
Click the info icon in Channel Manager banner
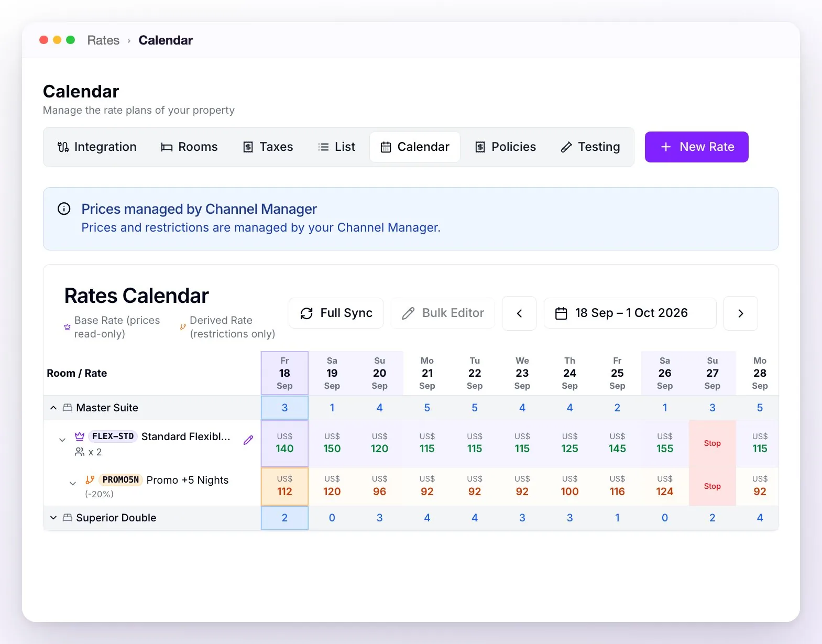coord(64,209)
